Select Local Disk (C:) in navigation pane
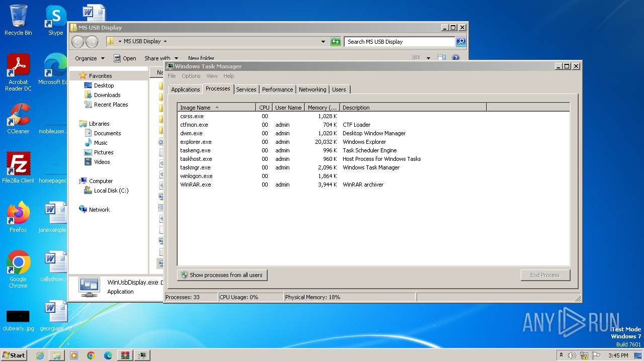 [111, 191]
